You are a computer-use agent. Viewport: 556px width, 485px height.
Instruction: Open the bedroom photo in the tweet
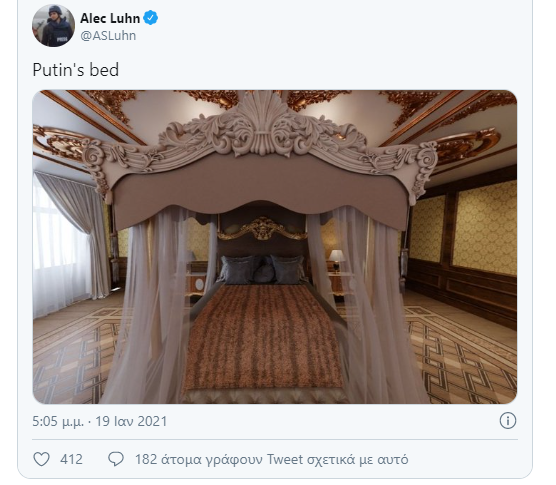275,247
